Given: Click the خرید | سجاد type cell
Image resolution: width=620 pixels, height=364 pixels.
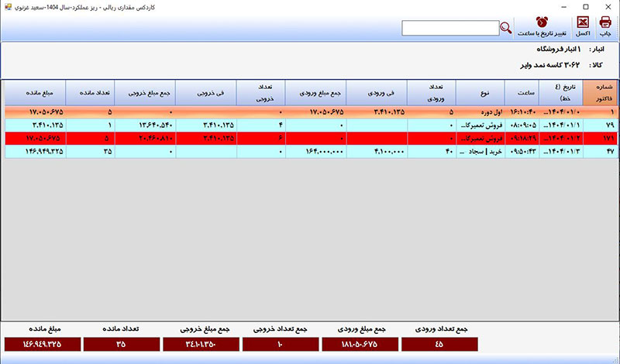Looking at the screenshot, I should pyautogui.click(x=480, y=151).
